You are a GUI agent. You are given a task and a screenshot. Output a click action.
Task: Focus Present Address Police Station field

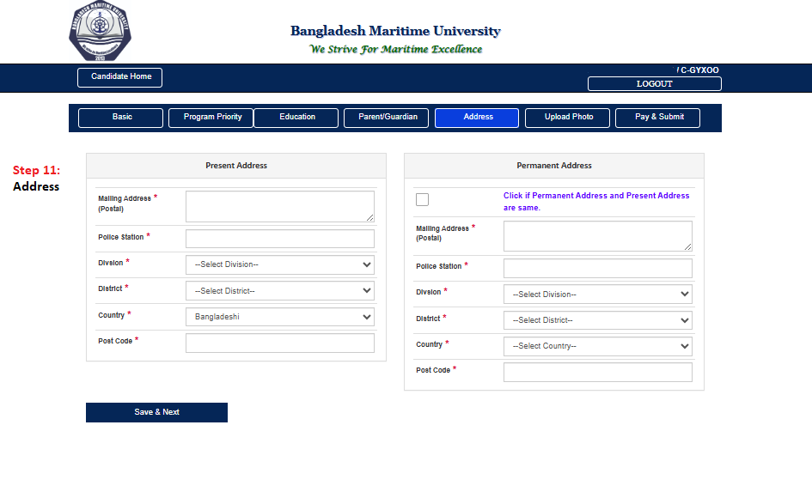pyautogui.click(x=279, y=239)
